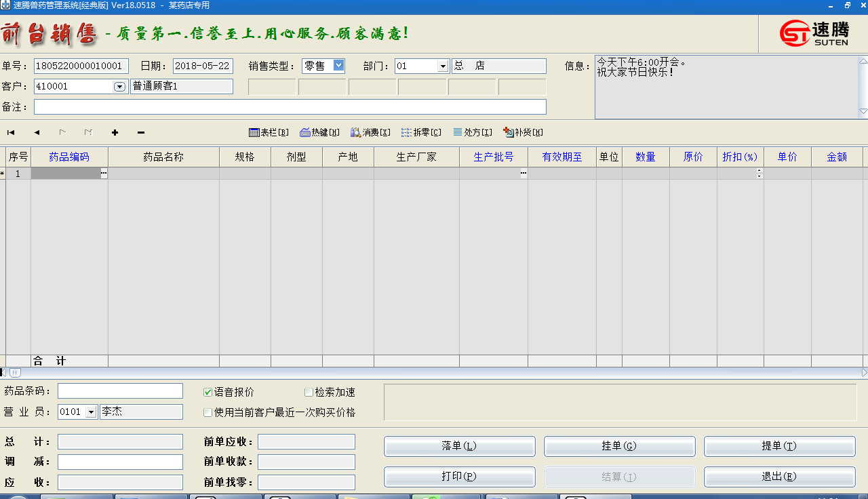868x499 pixels.
Task: Select the 生产批号 column header
Action: 494,157
